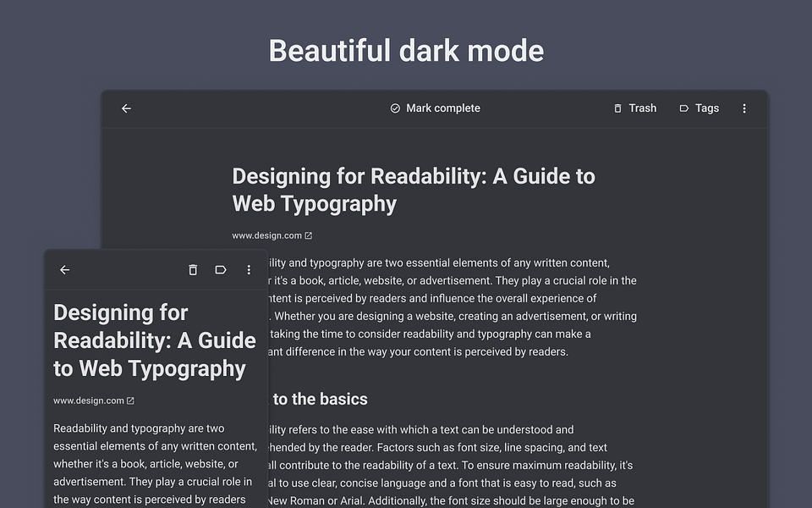Open the three-dot menu in the large window
Viewport: 812px width, 508px height.
744,108
